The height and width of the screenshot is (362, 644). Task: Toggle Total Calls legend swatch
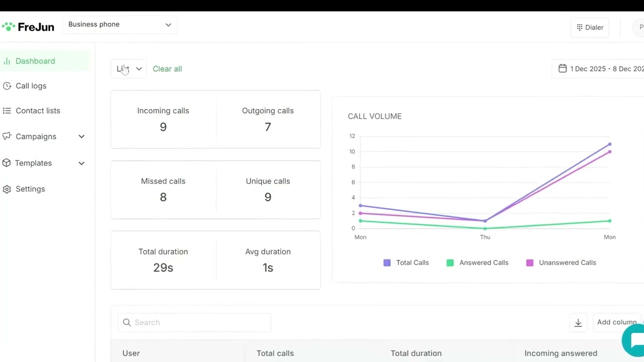click(387, 262)
